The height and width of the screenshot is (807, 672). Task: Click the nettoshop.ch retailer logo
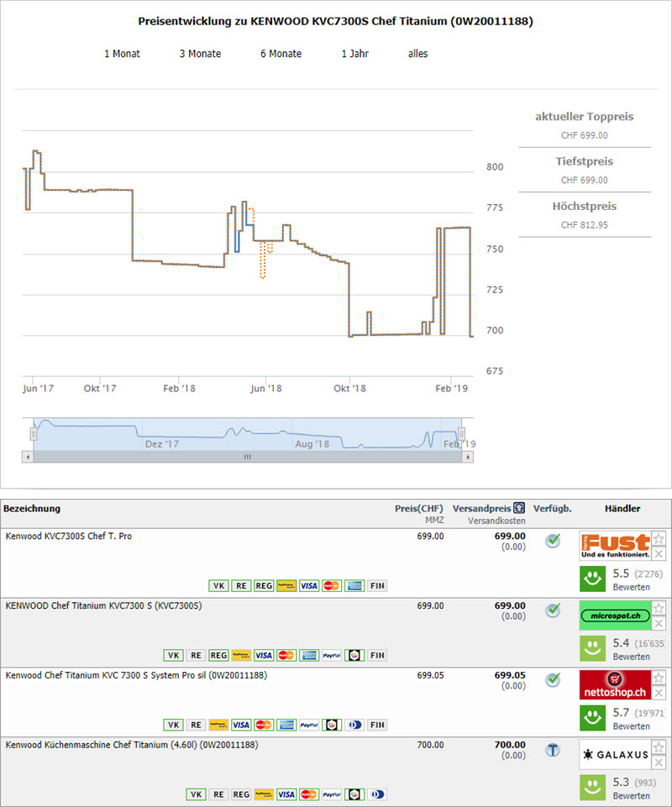[x=616, y=685]
